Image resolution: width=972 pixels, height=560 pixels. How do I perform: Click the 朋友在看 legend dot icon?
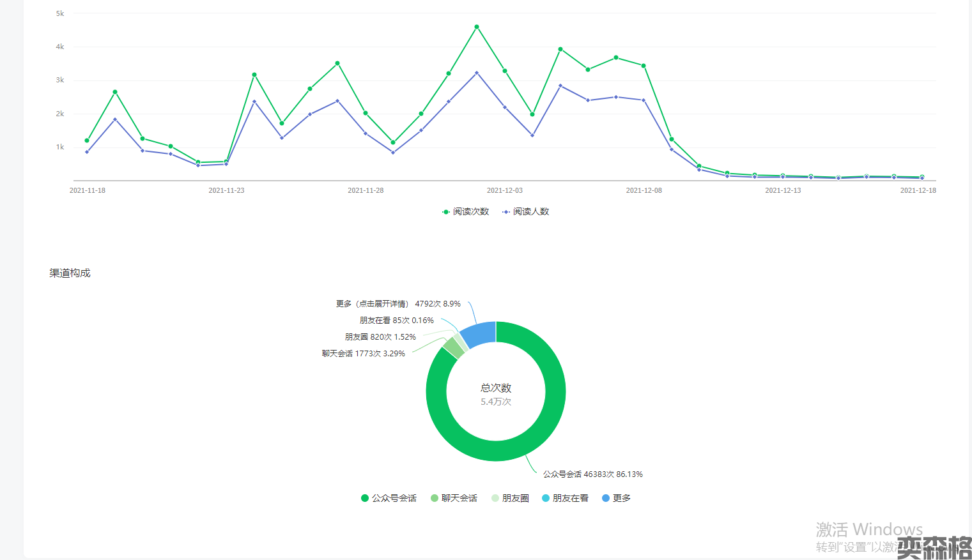tap(546, 498)
